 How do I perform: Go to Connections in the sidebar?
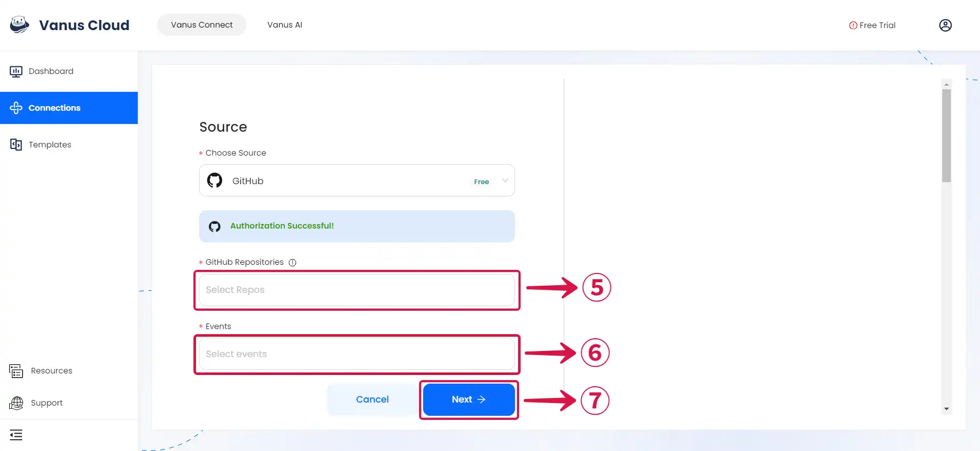pyautogui.click(x=69, y=108)
